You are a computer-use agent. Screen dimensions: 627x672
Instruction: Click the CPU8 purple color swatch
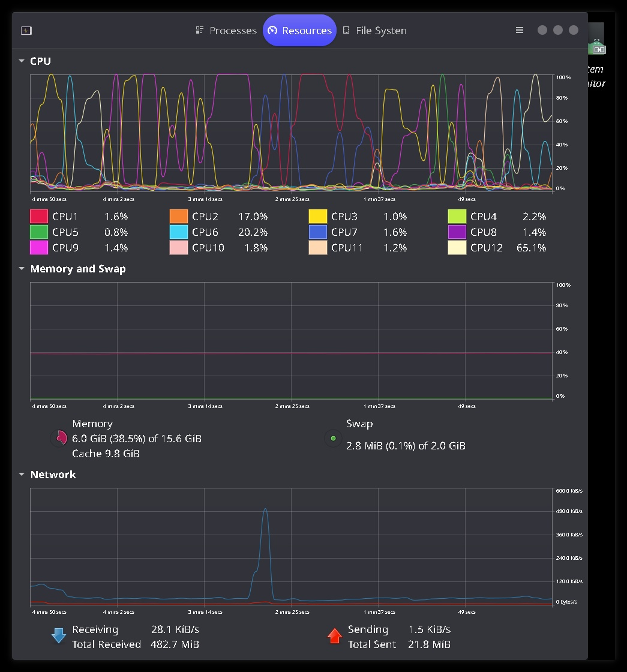coord(457,232)
